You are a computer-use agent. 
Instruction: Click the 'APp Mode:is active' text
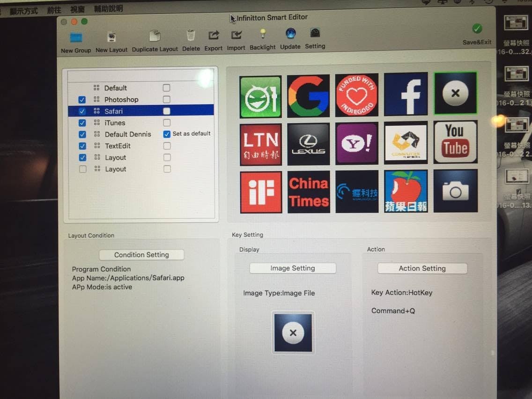pyautogui.click(x=102, y=287)
